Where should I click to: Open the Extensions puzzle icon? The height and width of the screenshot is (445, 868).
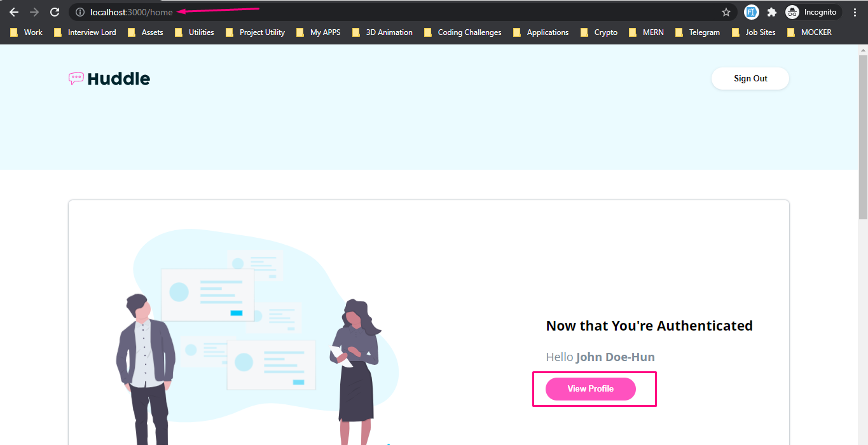(772, 12)
